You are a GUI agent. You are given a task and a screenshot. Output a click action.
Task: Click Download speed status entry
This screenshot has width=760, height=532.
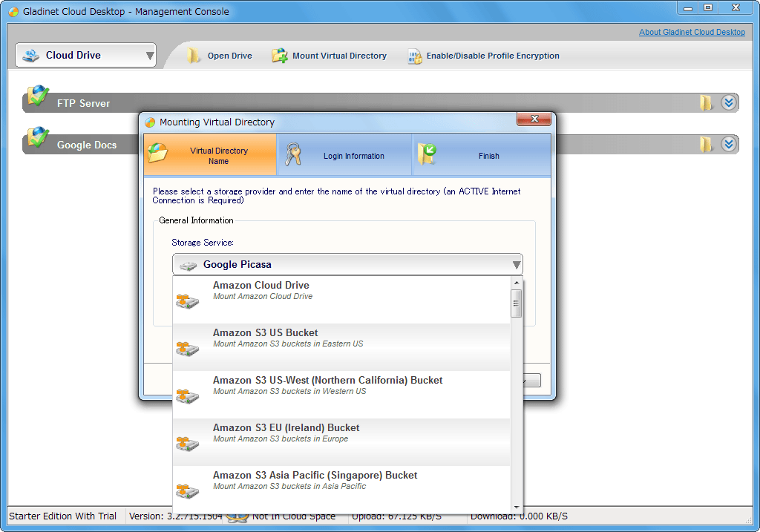pyautogui.click(x=519, y=516)
